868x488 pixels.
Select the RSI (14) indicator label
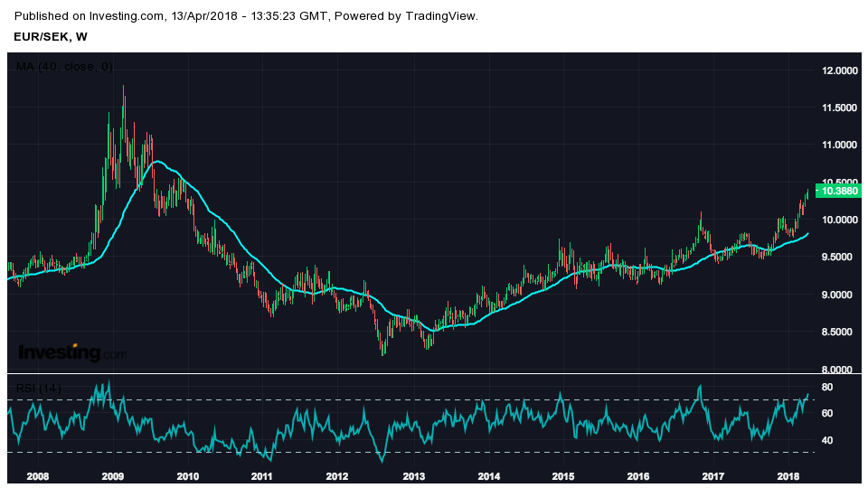point(39,389)
